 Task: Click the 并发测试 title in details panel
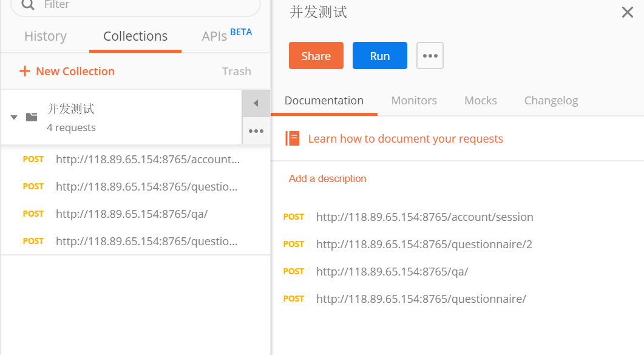coord(318,12)
